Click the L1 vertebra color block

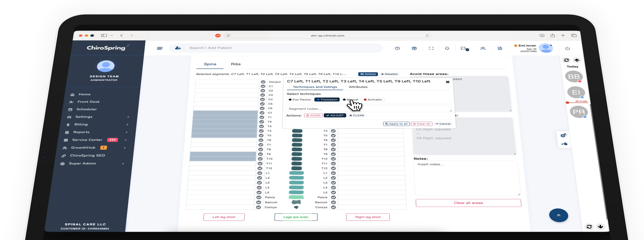(296, 173)
